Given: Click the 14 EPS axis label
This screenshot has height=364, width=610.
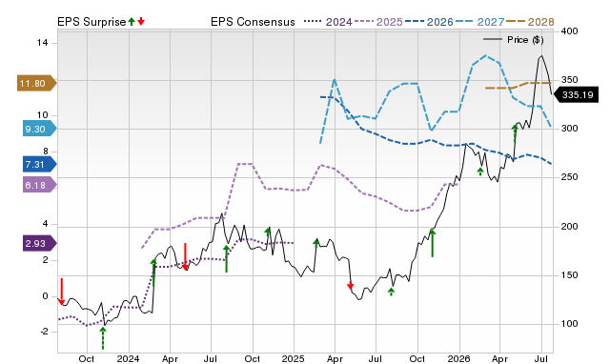Looking at the screenshot, I should [42, 42].
